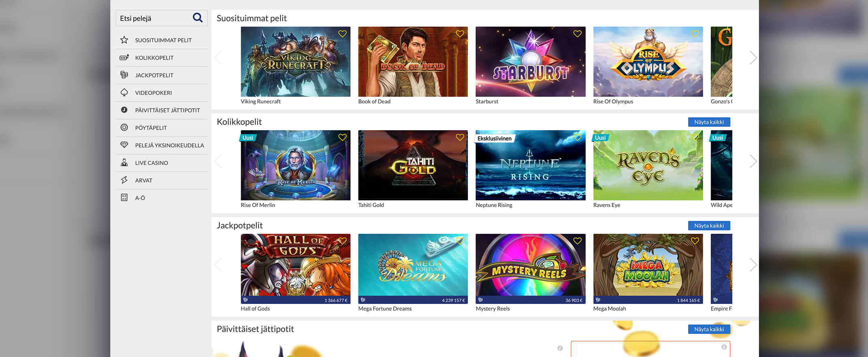Click the Kolikkopelit slot machine icon
The height and width of the screenshot is (357, 868).
[x=124, y=58]
